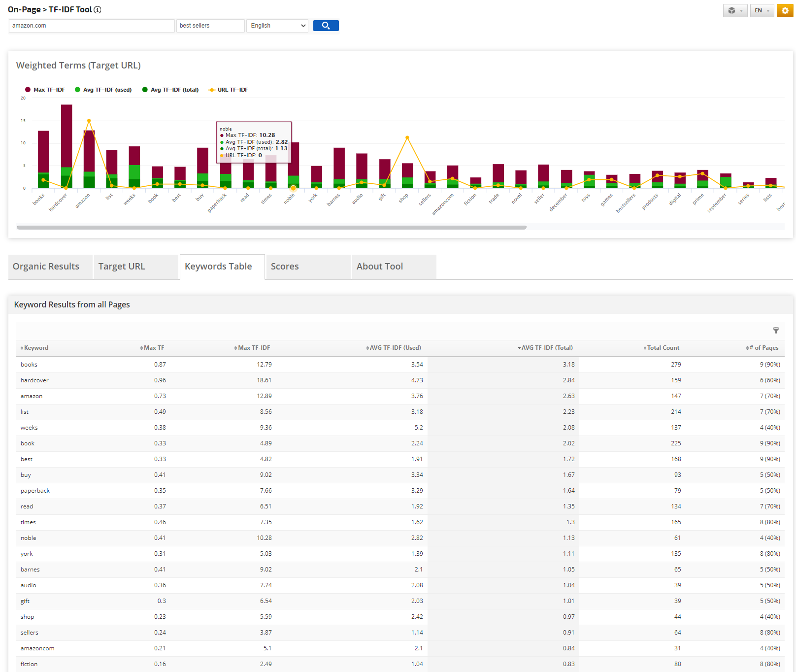This screenshot has height=672, width=796.
Task: Click the amazon.com URL input field
Action: pyautogui.click(x=92, y=26)
